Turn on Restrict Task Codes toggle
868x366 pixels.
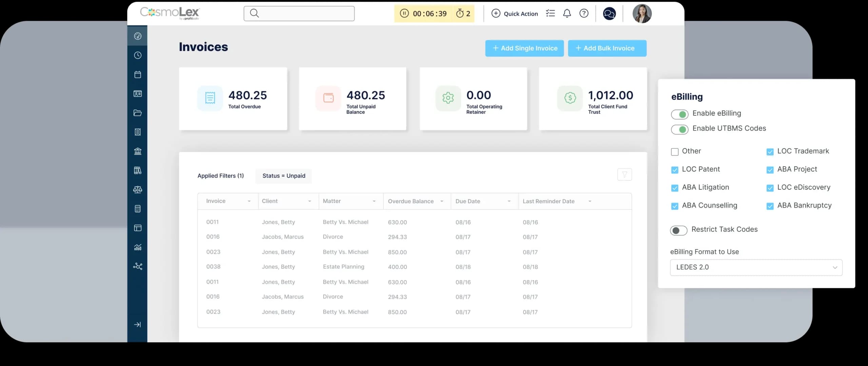click(678, 230)
